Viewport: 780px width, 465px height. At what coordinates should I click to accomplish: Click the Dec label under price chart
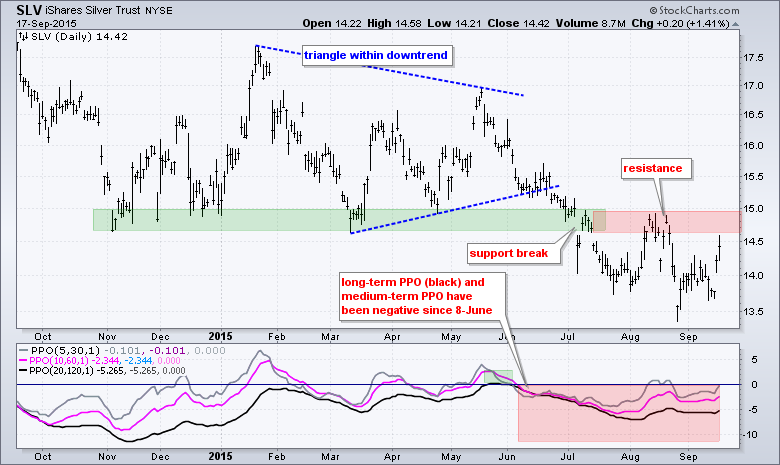(160, 337)
